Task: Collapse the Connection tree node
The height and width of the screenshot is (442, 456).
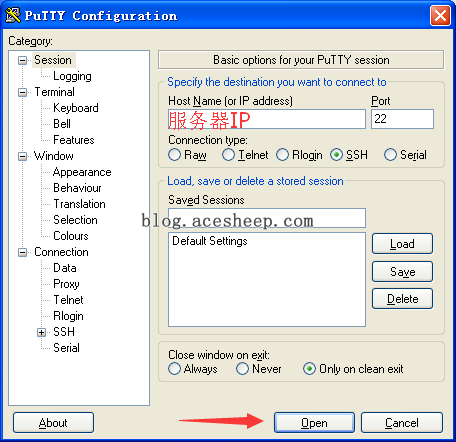Action: [x=22, y=252]
